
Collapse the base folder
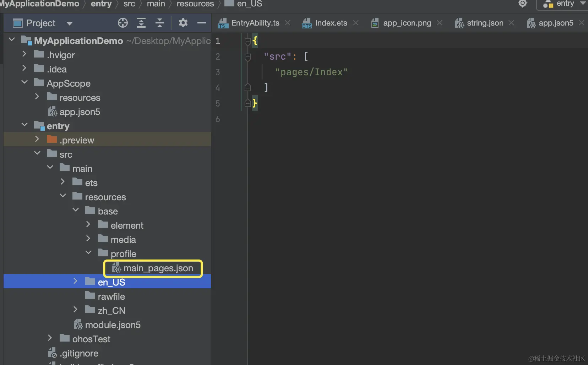point(76,210)
